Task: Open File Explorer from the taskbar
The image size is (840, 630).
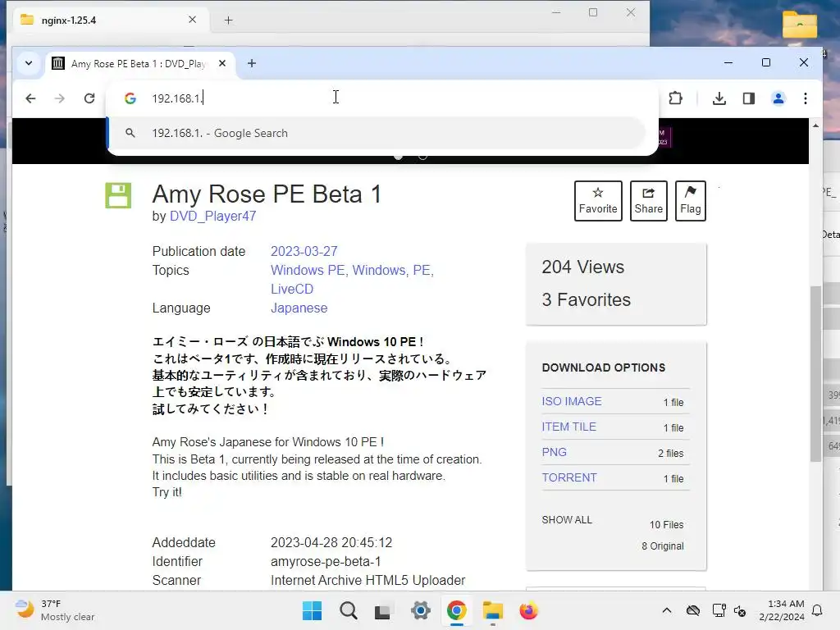Action: (492, 610)
